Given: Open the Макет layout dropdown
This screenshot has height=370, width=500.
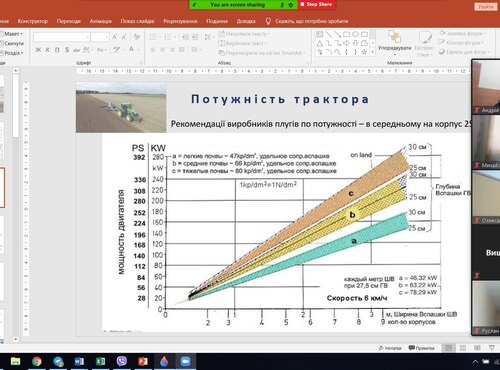Looking at the screenshot, I should click(x=12, y=34).
